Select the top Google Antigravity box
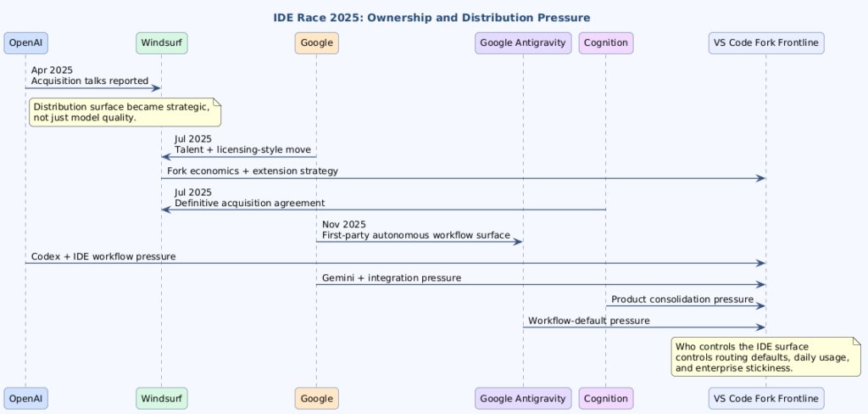 523,42
